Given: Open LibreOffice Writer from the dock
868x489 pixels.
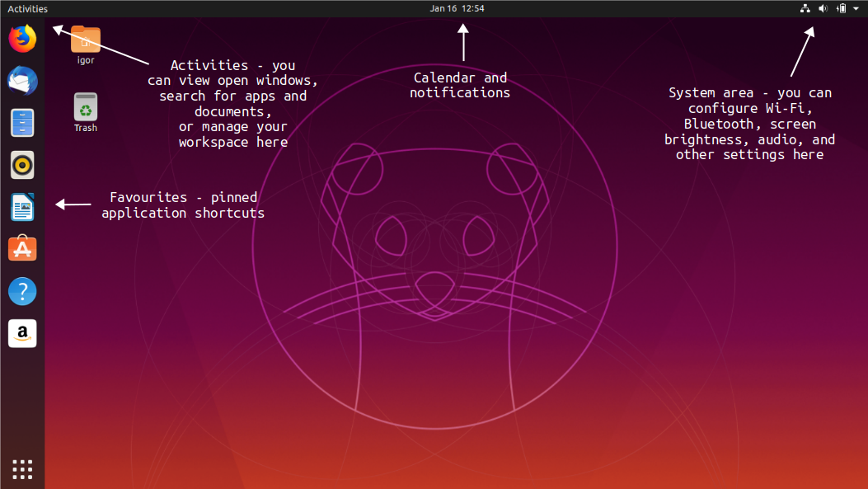Looking at the screenshot, I should click(x=22, y=207).
